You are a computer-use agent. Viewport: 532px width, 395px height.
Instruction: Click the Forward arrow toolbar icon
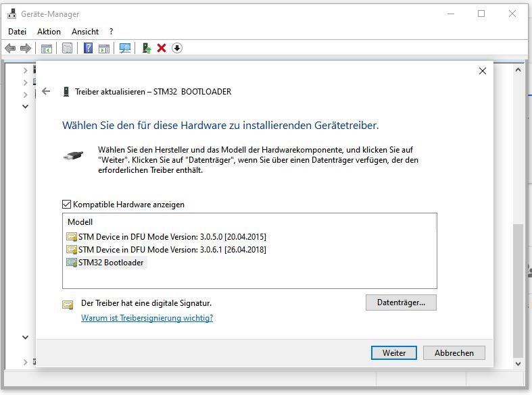(x=26, y=48)
